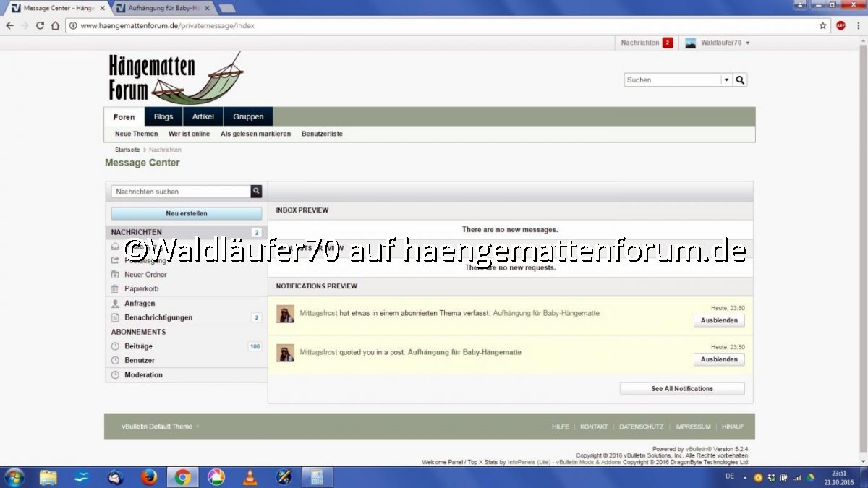Click the Chrome home icon
The height and width of the screenshot is (488, 868).
point(55,25)
